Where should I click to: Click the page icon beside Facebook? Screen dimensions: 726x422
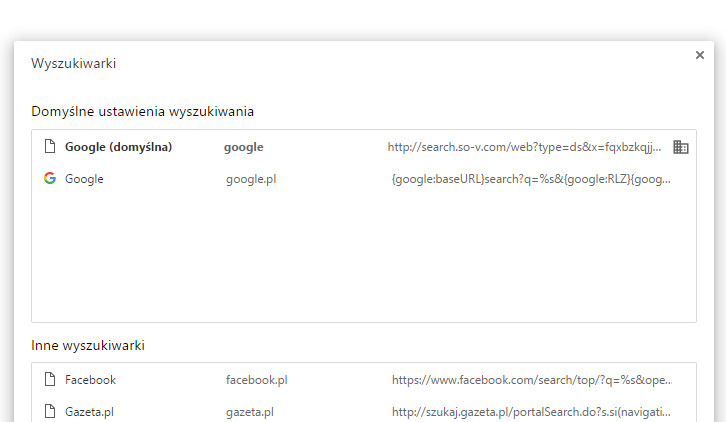point(50,379)
